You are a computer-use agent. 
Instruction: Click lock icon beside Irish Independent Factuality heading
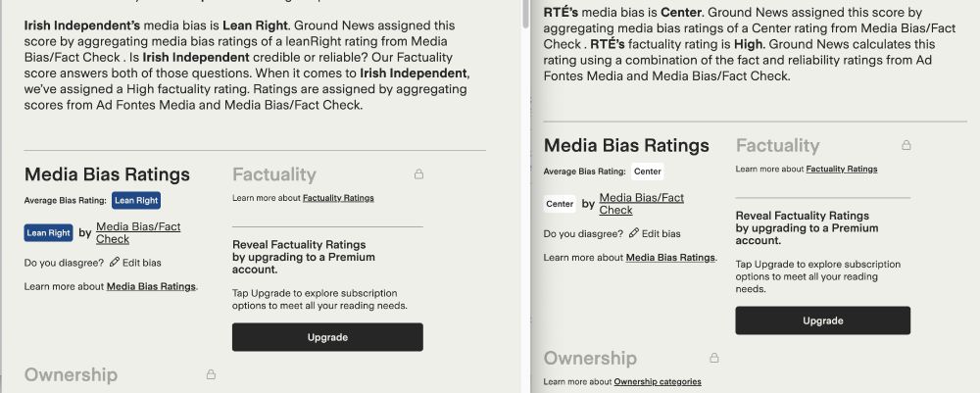(418, 174)
